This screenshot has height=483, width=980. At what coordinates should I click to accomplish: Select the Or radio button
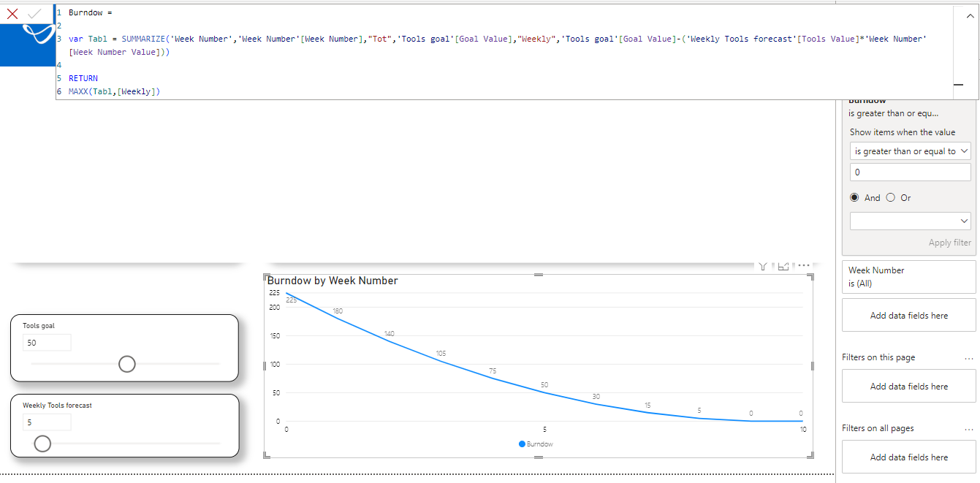(x=890, y=197)
